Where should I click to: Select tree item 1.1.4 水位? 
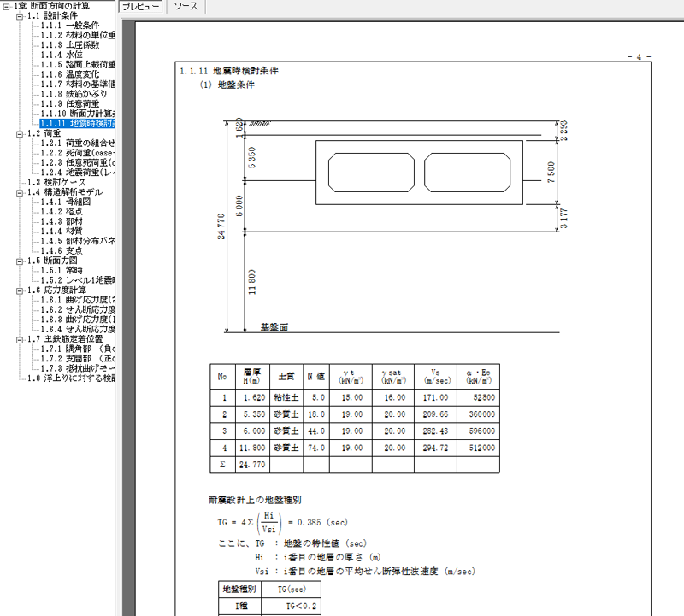coord(62,55)
